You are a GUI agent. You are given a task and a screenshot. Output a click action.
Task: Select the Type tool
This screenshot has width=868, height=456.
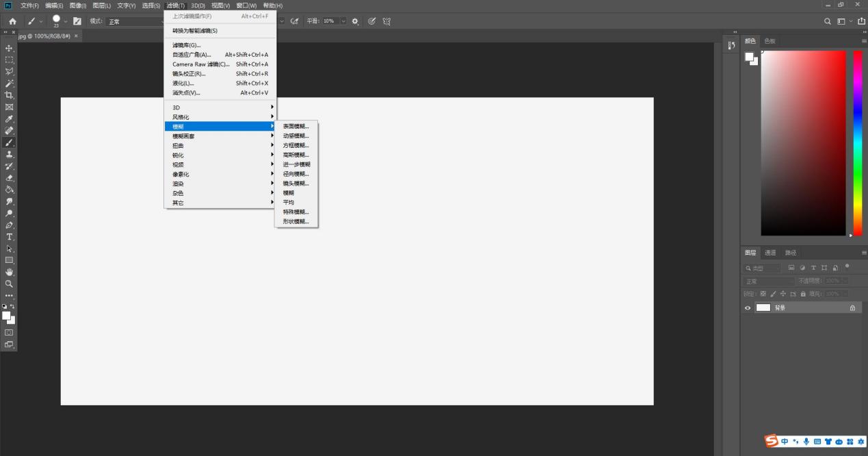(10, 236)
